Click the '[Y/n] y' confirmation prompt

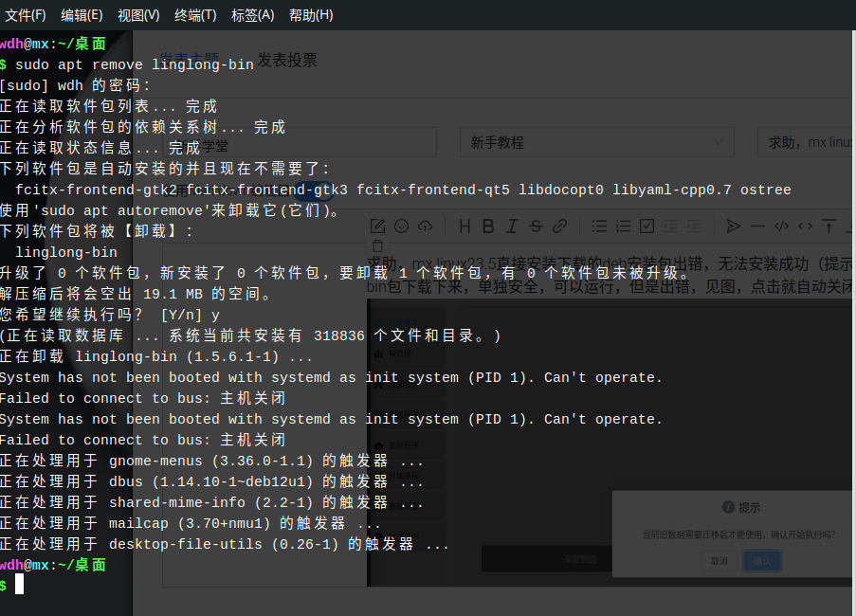[190, 315]
